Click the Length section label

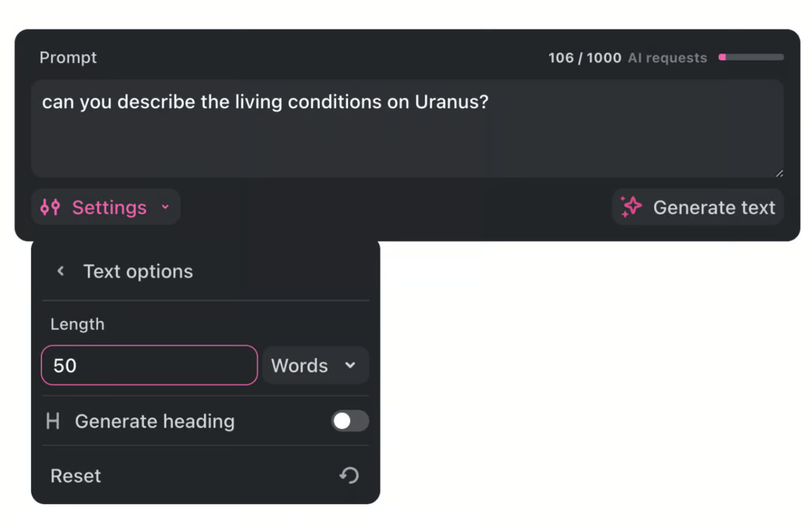coord(77,324)
